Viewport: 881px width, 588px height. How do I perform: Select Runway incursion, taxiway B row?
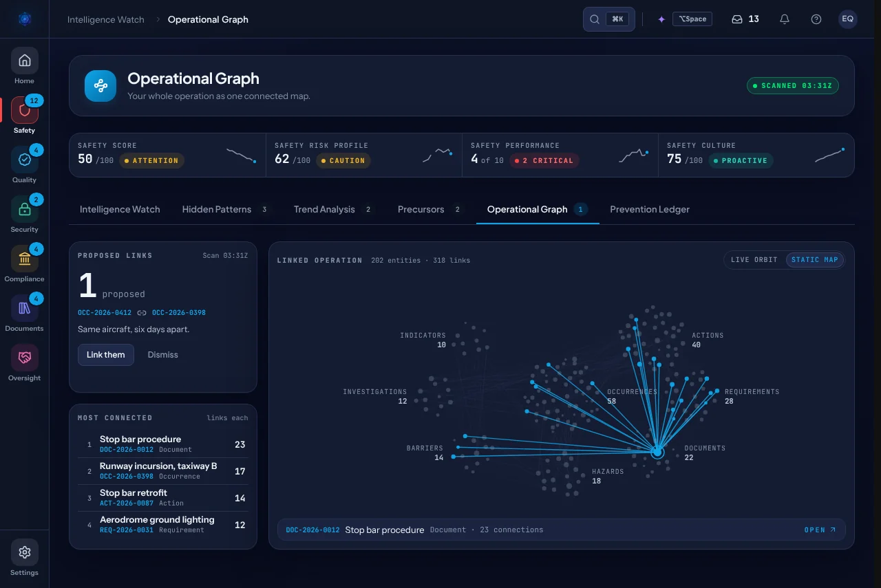pos(163,471)
